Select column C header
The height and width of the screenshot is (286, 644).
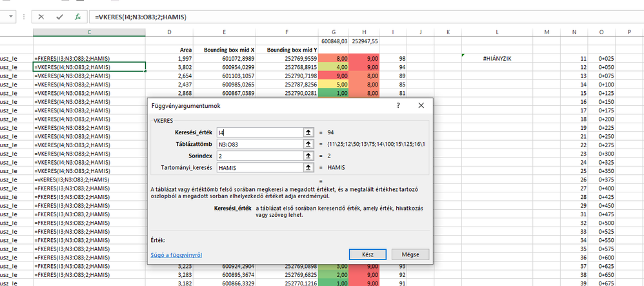pos(89,32)
